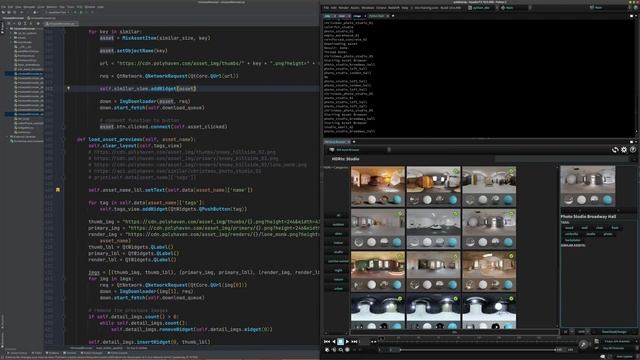Open the Refactor menu in PyCharm
640x360 pixels.
pos(51,7)
